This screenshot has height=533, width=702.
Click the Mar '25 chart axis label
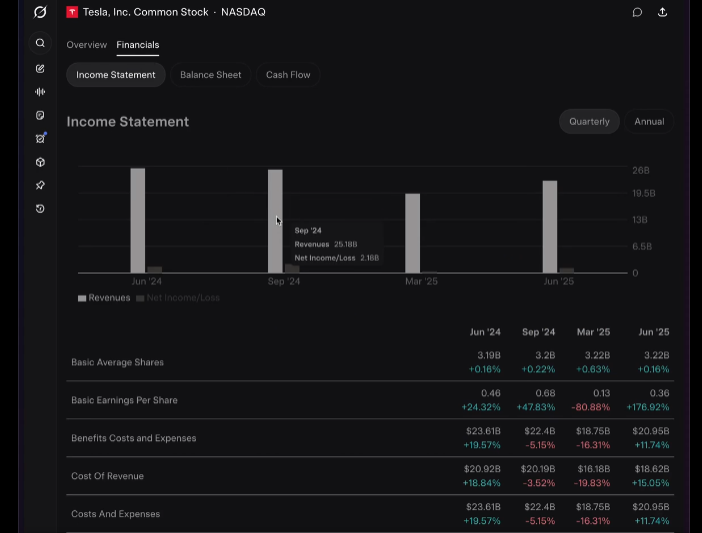pyautogui.click(x=421, y=281)
